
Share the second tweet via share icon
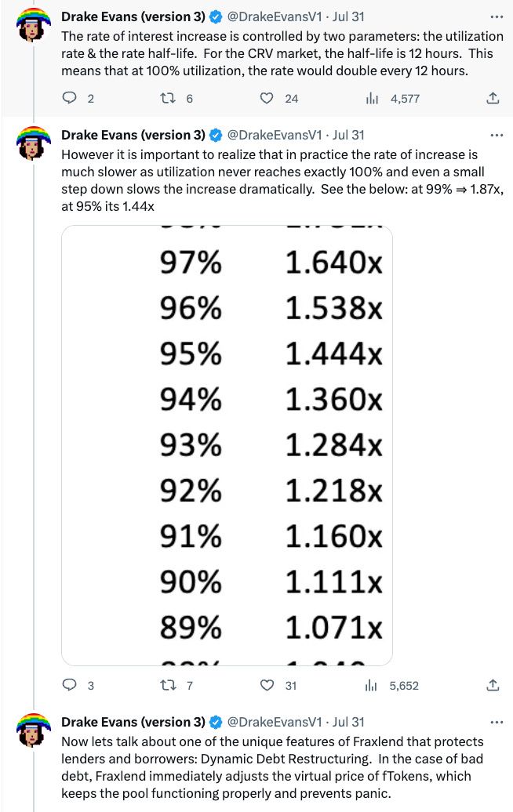tap(493, 685)
